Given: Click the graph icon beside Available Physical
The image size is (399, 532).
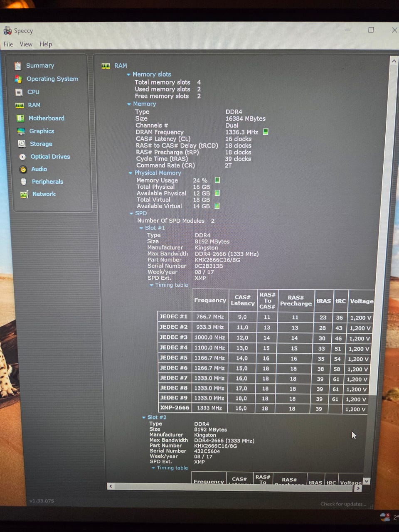Looking at the screenshot, I should (217, 193).
